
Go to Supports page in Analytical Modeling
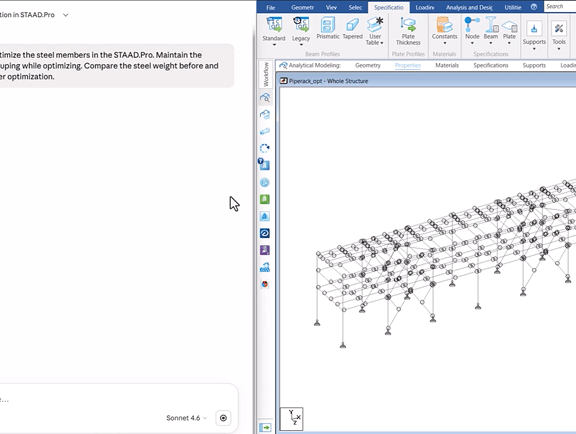(x=534, y=65)
